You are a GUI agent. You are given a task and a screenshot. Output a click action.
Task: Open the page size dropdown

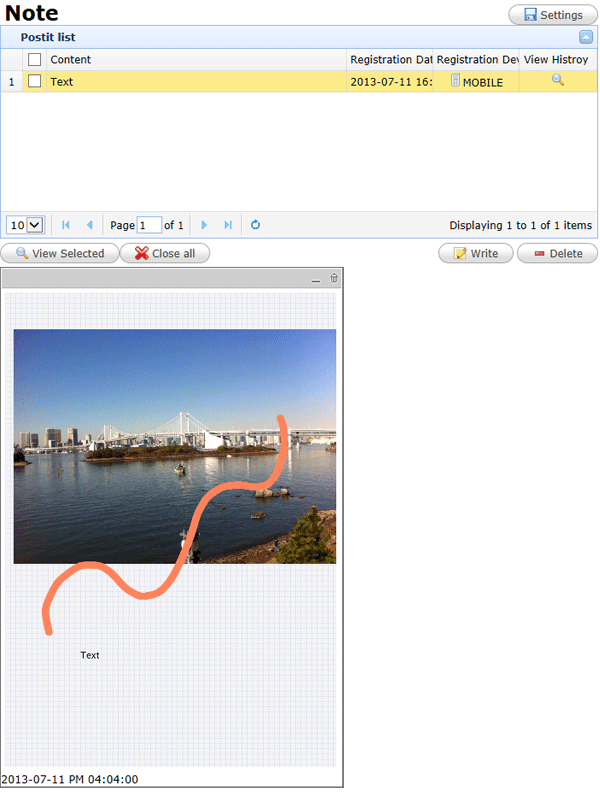(x=26, y=225)
